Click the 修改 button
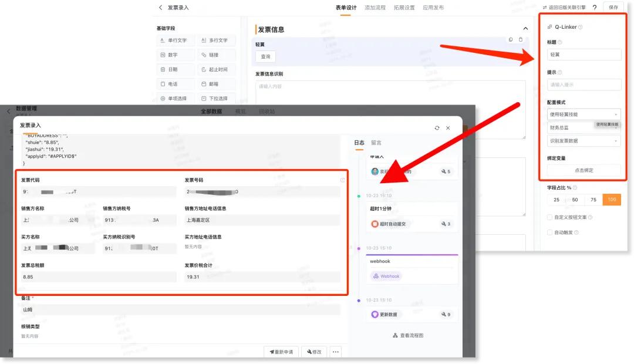Image resolution: width=634 pixels, height=364 pixels. click(314, 352)
